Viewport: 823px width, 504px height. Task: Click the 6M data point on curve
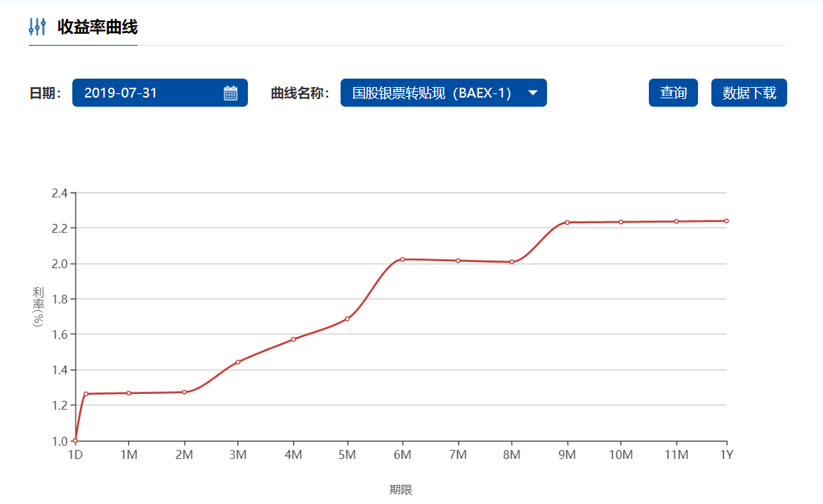pos(402,259)
